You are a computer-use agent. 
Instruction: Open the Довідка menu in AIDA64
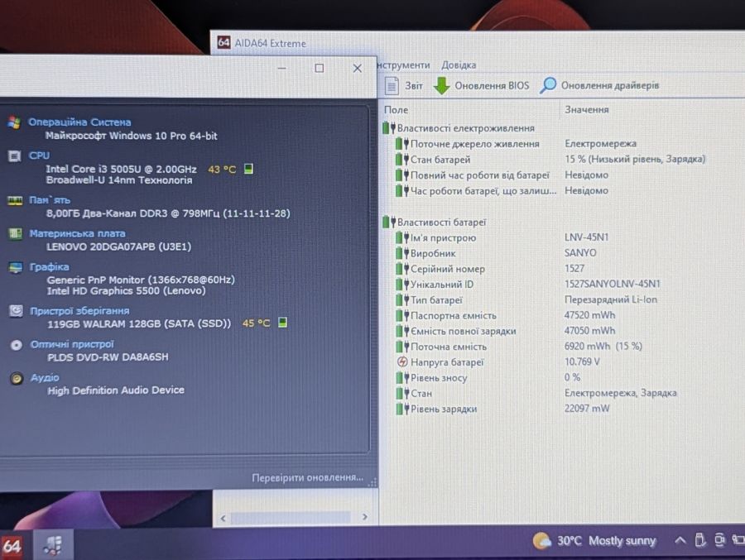tap(459, 65)
